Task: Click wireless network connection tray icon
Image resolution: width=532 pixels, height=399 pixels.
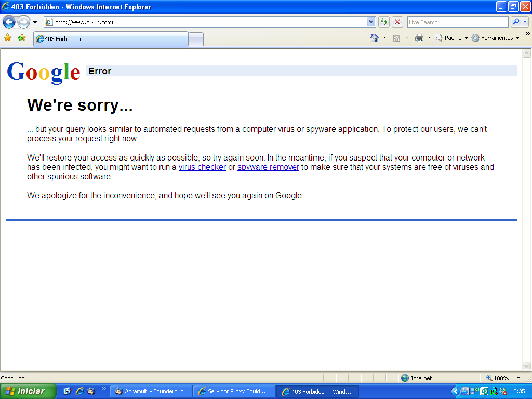Action: coord(474,391)
